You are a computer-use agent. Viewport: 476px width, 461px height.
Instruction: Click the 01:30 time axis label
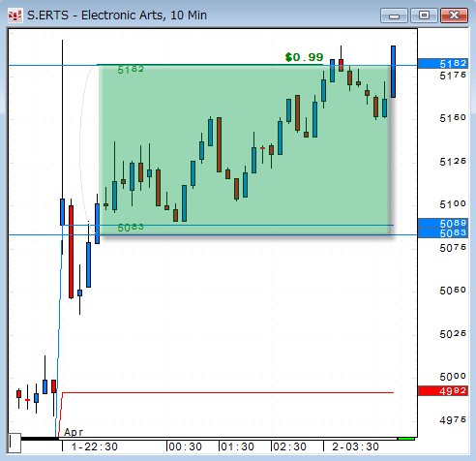pos(238,446)
